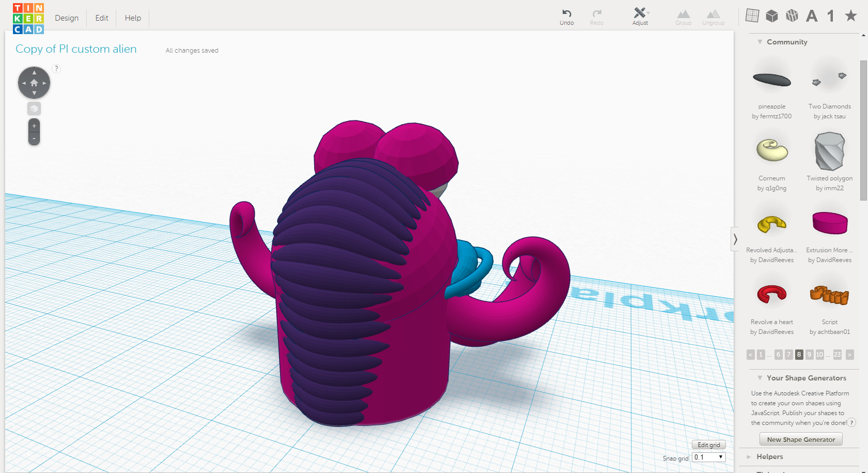The image size is (868, 473).
Task: Select the solid cube shapes icon
Action: pos(772,16)
